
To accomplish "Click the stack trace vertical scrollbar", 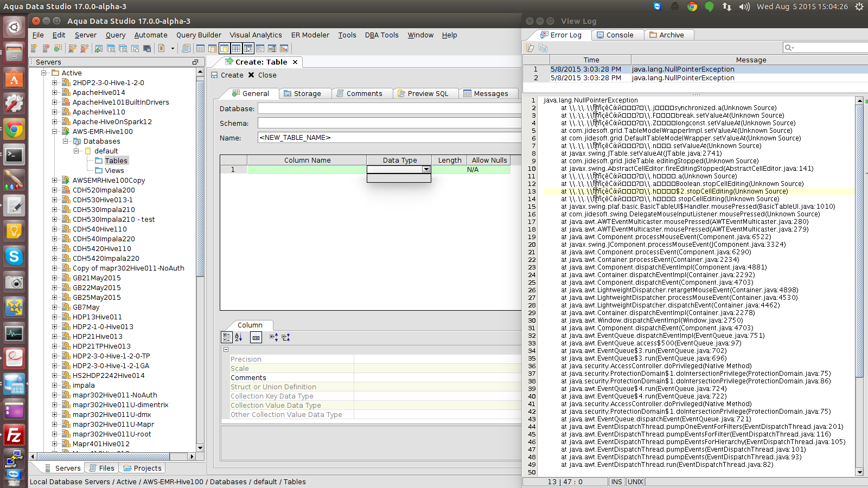I will [859, 241].
